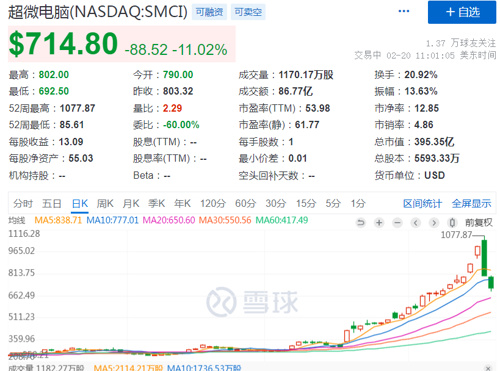Switch to the 分时 chart tab
Image resolution: width=500 pixels, height=371 pixels.
click(x=23, y=203)
